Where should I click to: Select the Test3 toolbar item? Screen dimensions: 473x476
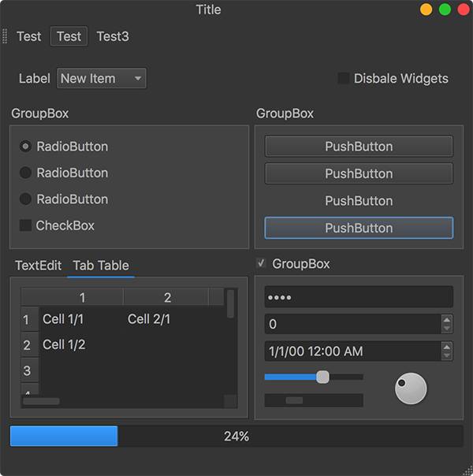[113, 36]
